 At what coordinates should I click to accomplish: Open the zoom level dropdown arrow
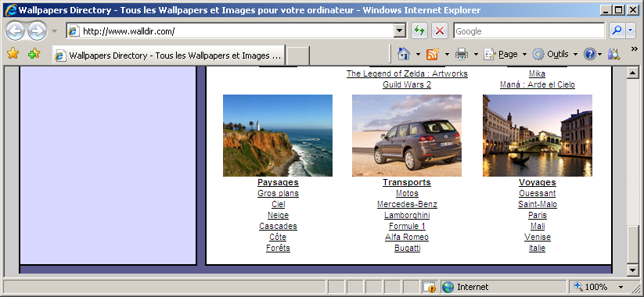click(621, 287)
